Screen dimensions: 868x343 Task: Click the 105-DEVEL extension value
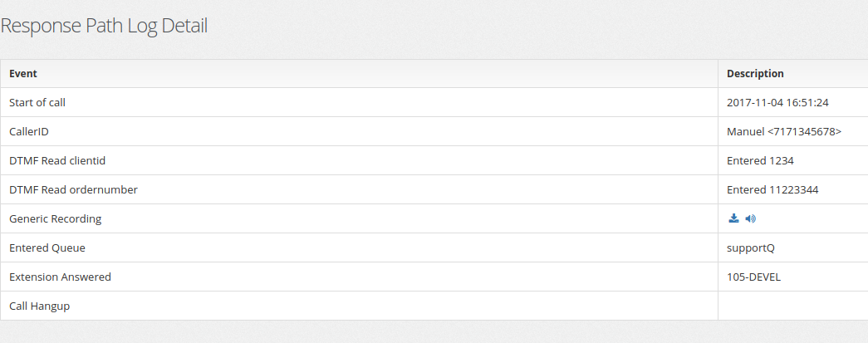coord(753,277)
